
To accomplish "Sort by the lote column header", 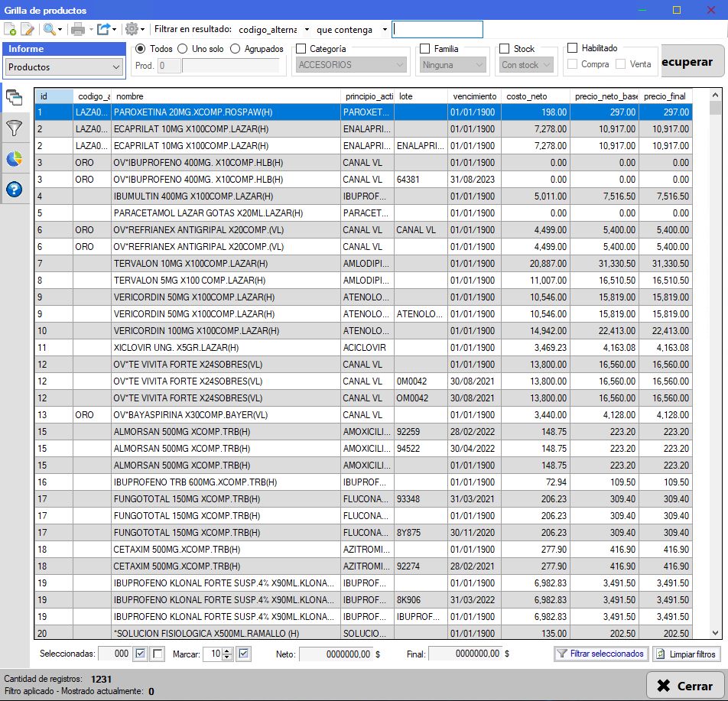I will (x=421, y=96).
